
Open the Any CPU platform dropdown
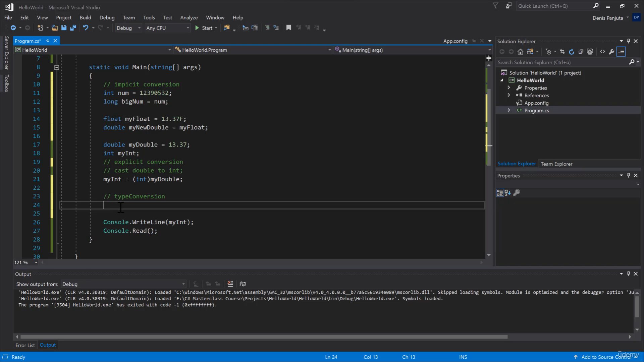pyautogui.click(x=168, y=28)
